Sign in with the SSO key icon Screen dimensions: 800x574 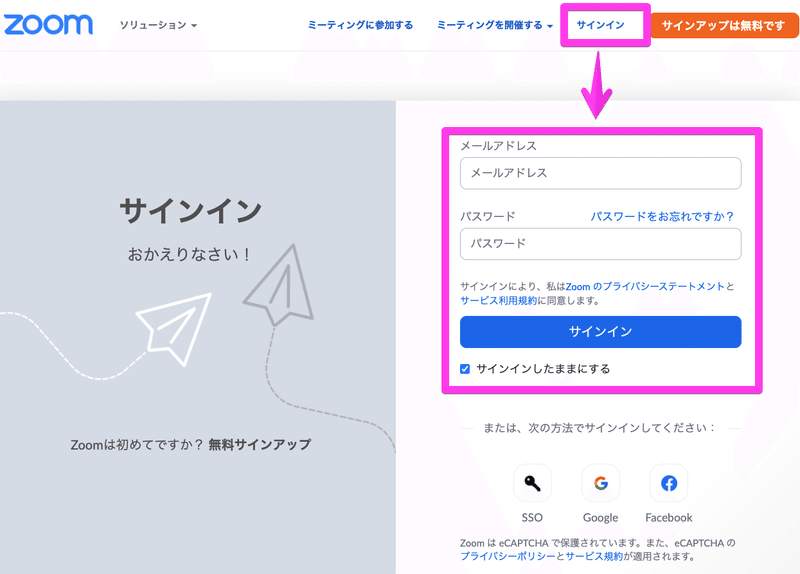point(532,483)
